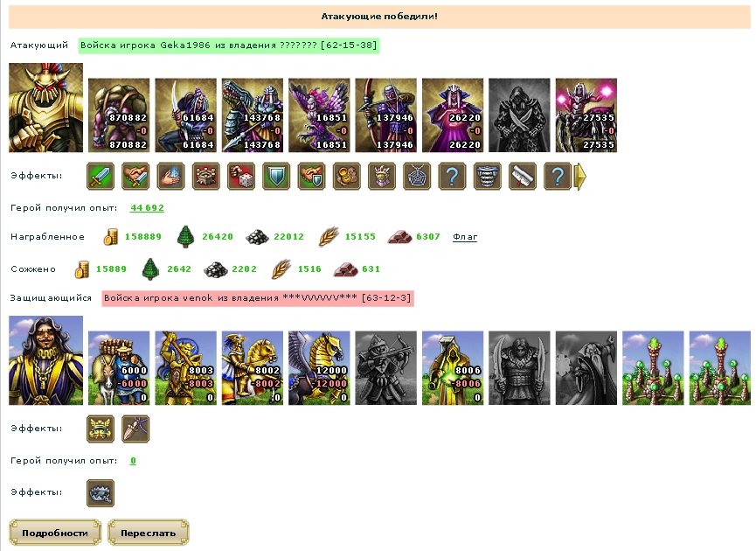Click the bear trap effect icon
Viewport: 756px width, 551px height.
(x=101, y=493)
